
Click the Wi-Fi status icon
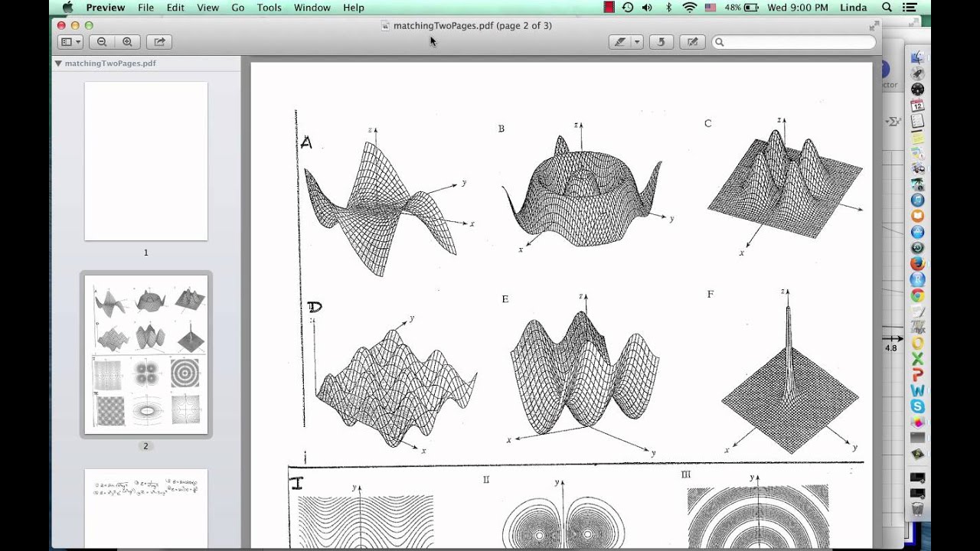point(689,8)
